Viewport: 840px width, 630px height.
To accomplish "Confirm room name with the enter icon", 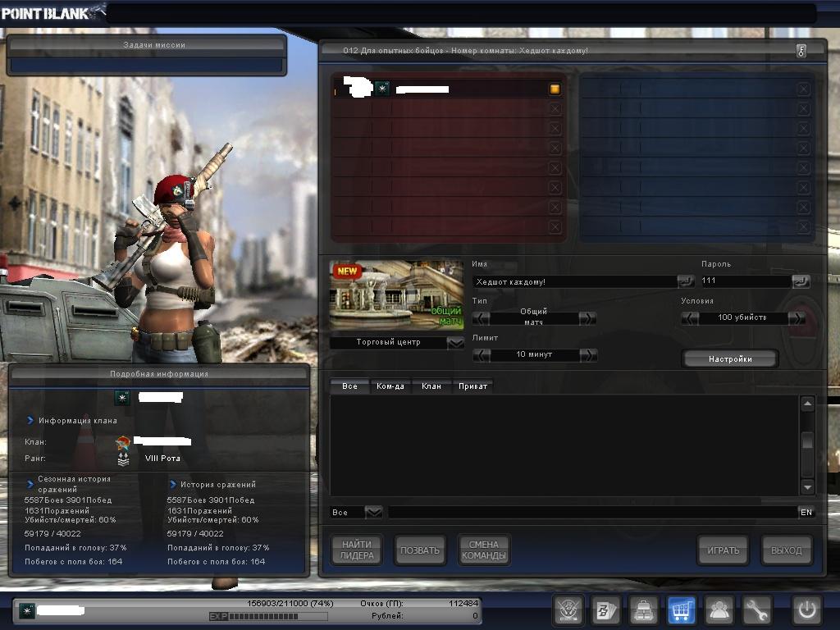I will pos(686,281).
